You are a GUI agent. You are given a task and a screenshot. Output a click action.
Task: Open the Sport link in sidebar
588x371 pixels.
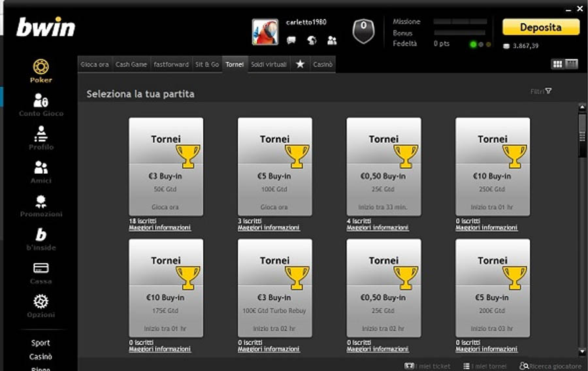41,342
